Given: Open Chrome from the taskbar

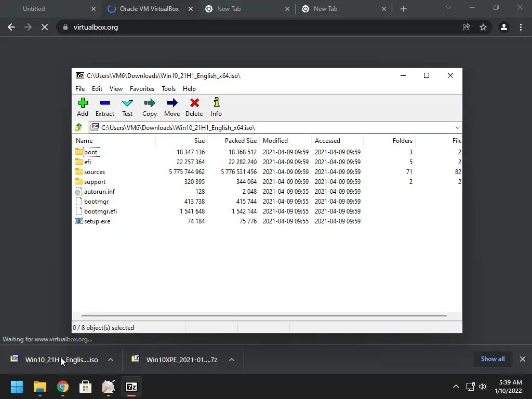Looking at the screenshot, I should [x=63, y=387].
